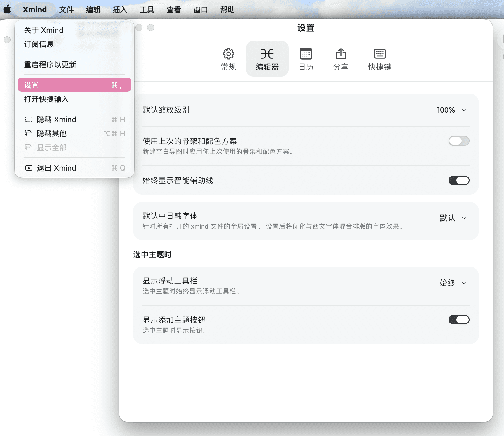Click the 选中主题时显示按钮 description
The height and width of the screenshot is (436, 504).
(x=175, y=331)
